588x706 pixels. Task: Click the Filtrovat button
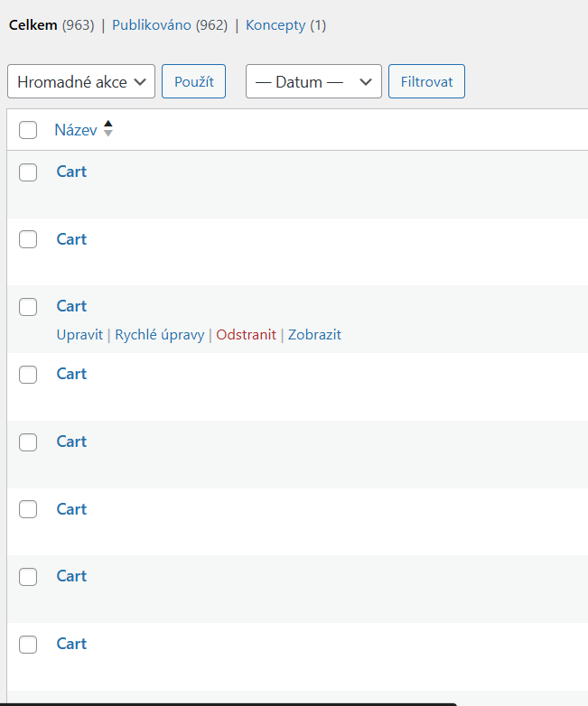pyautogui.click(x=426, y=81)
